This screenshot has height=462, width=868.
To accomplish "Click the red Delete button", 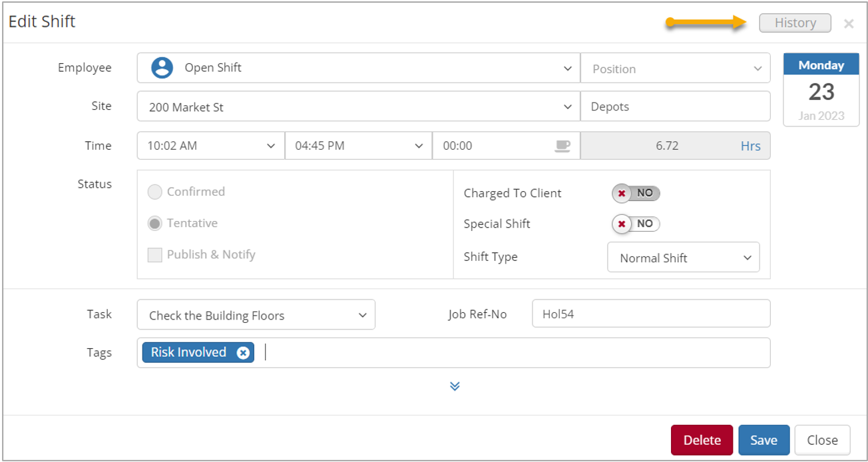I will tap(702, 440).
